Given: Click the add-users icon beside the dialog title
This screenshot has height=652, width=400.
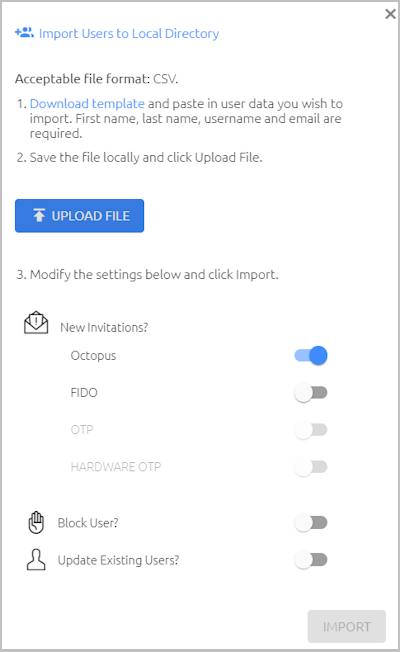Looking at the screenshot, I should click(x=24, y=32).
